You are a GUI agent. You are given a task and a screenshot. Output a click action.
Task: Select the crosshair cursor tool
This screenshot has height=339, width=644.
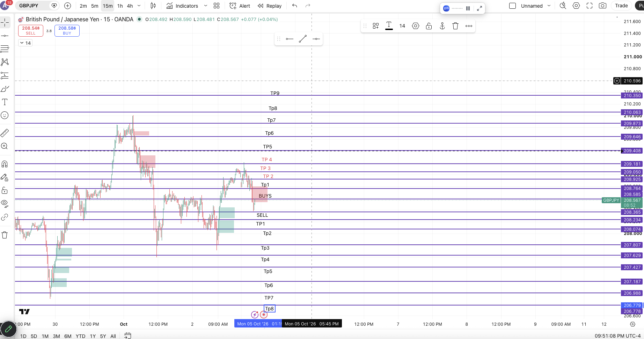[5, 23]
